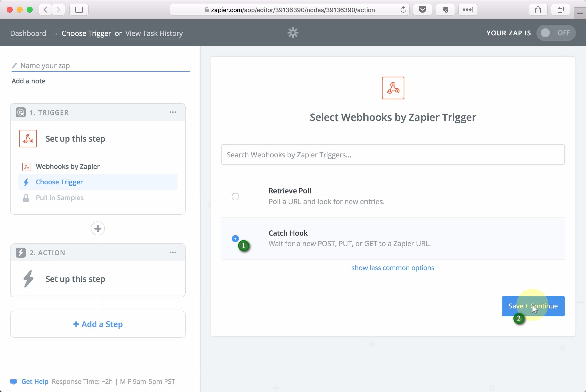The image size is (586, 392).
Task: Click the Save + Continue button
Action: coord(533,306)
